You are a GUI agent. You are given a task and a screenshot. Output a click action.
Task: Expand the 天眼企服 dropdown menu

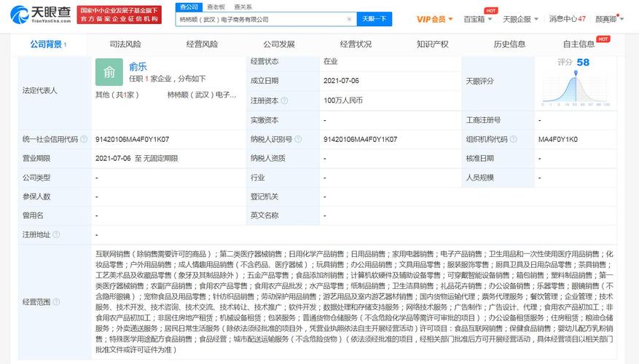pos(520,19)
